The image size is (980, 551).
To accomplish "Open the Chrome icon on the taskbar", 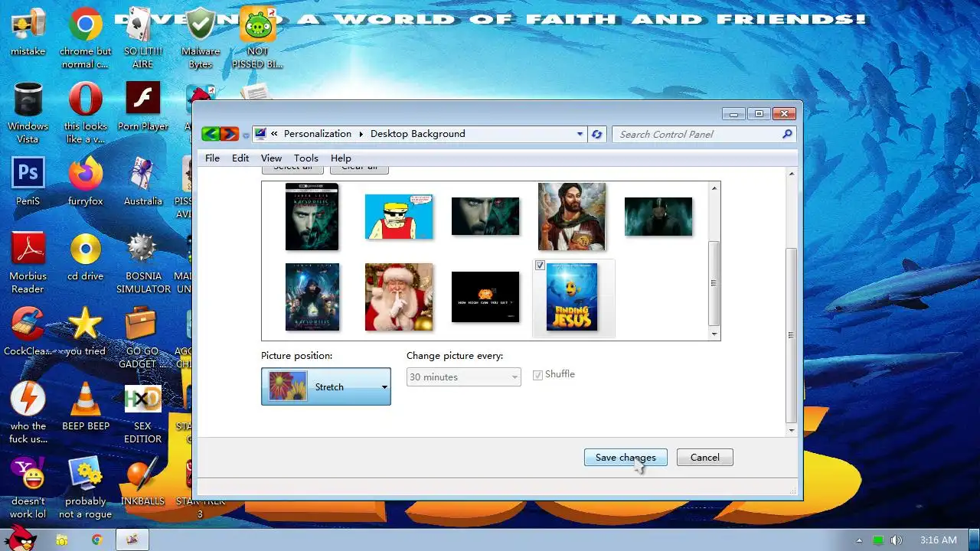I will [x=96, y=540].
